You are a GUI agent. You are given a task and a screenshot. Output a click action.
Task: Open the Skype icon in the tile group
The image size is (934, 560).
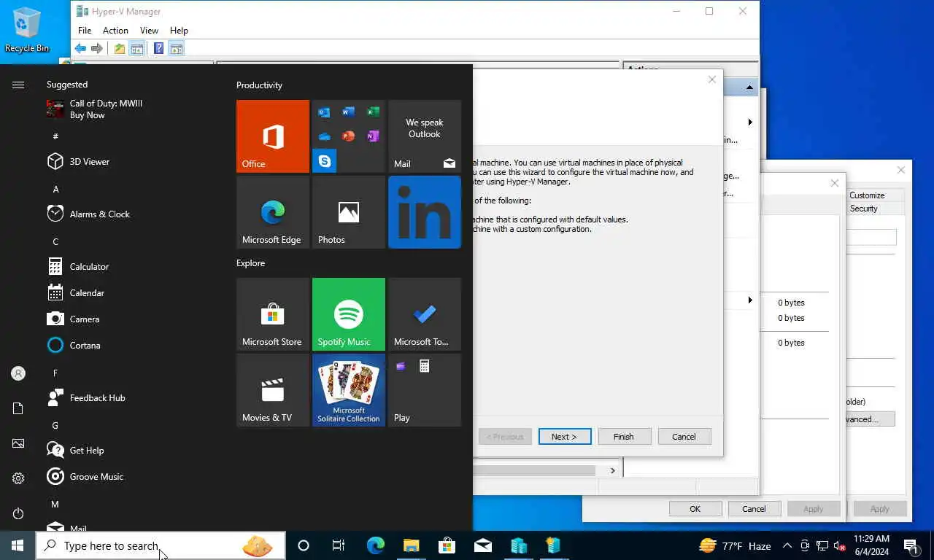click(x=324, y=160)
